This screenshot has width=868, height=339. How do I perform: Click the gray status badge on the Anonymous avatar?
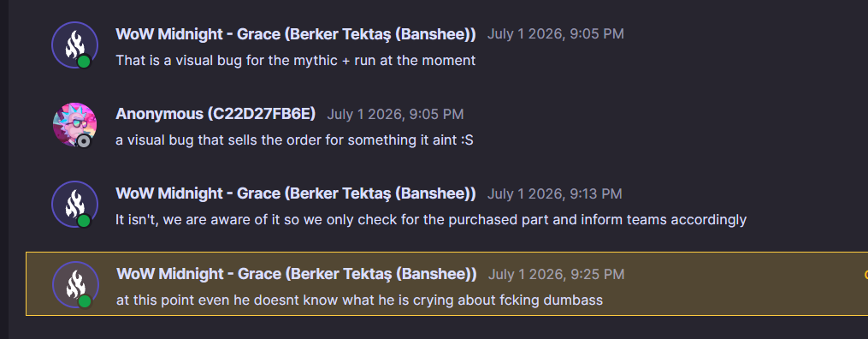[84, 141]
